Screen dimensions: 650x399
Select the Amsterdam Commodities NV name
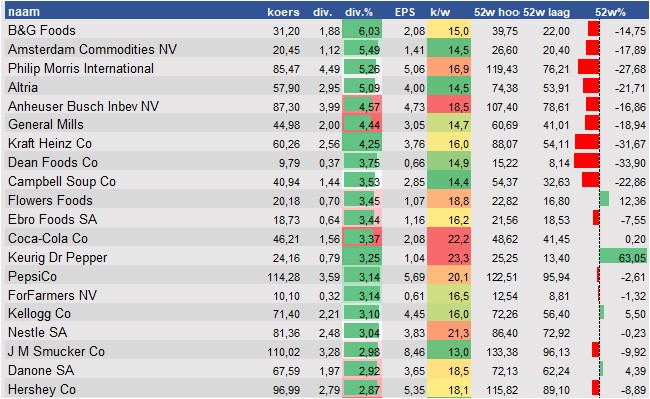92,49
